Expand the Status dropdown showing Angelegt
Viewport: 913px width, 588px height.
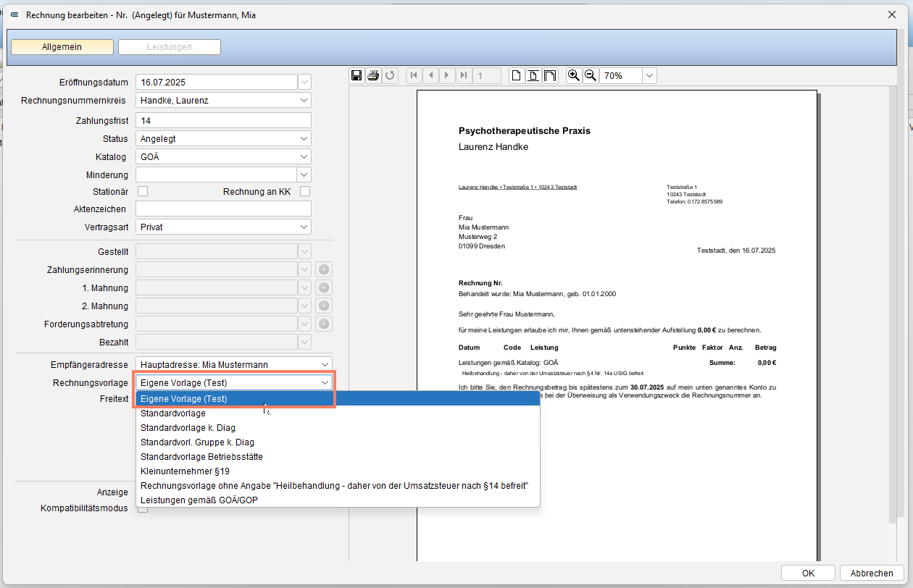(x=304, y=138)
